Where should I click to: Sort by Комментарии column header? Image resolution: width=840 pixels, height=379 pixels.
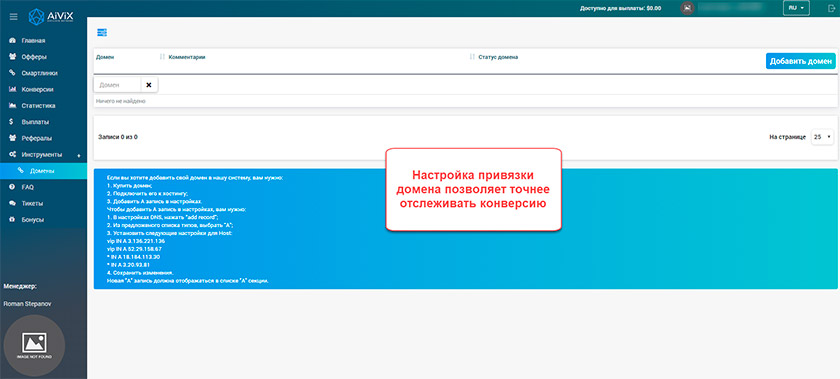click(187, 57)
